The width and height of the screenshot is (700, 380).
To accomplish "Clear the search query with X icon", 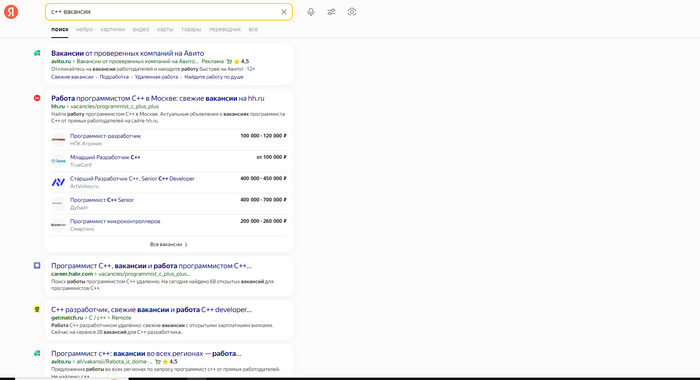I will point(284,12).
